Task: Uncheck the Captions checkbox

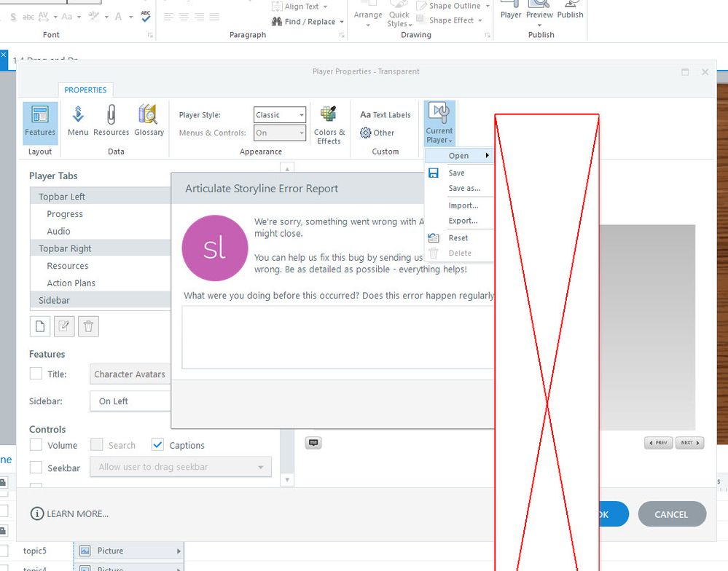Action: pyautogui.click(x=157, y=445)
